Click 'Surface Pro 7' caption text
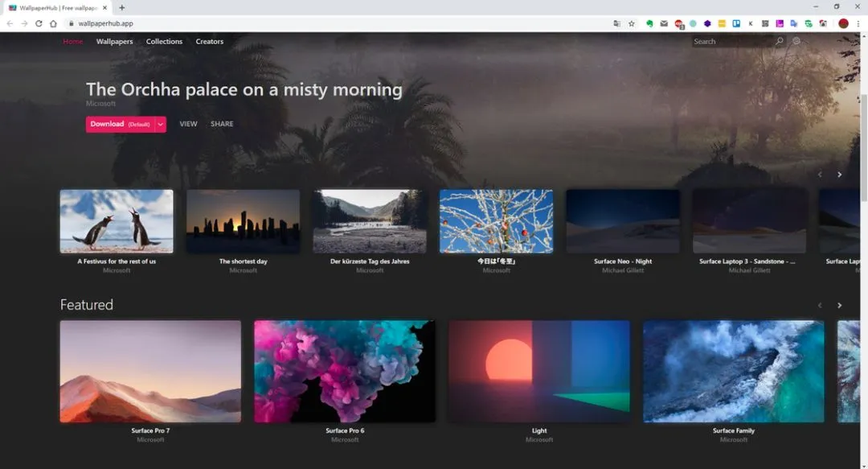The image size is (868, 469). [x=150, y=430]
